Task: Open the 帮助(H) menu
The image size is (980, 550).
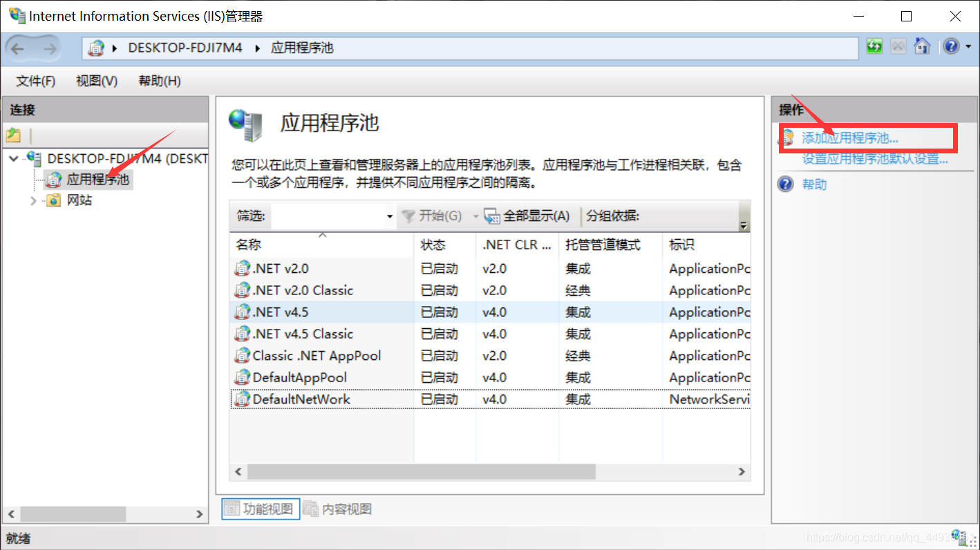Action: tap(160, 81)
